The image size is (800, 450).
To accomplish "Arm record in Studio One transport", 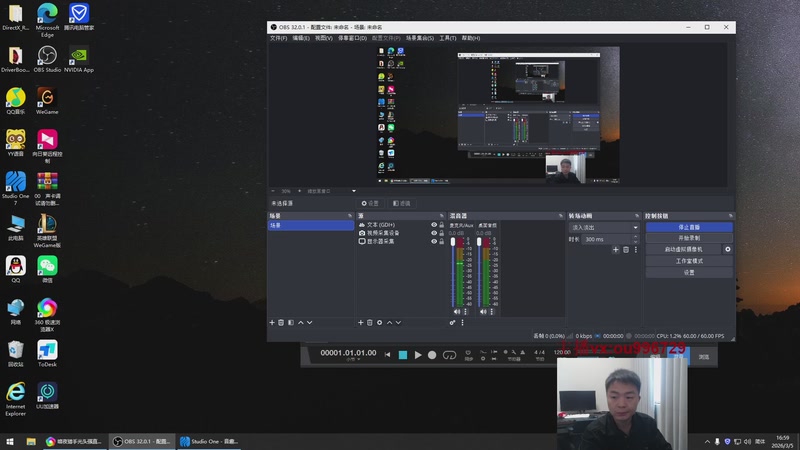I will [432, 355].
